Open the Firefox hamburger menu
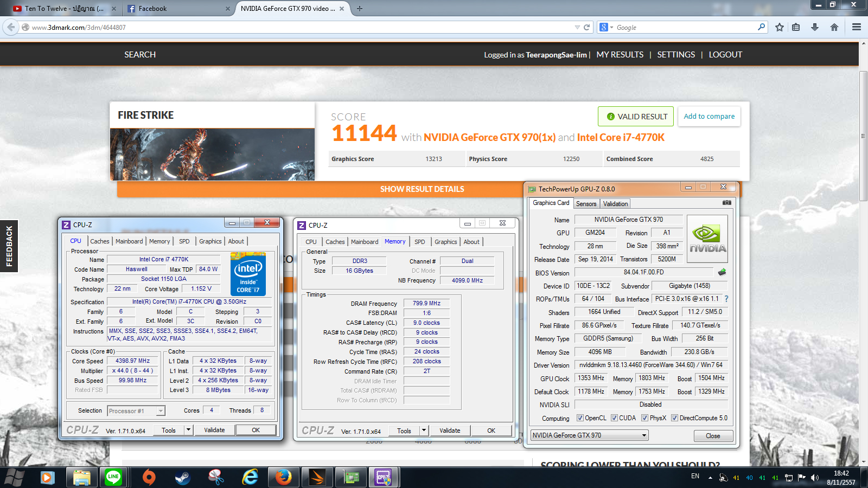868x488 pixels. pos(857,27)
